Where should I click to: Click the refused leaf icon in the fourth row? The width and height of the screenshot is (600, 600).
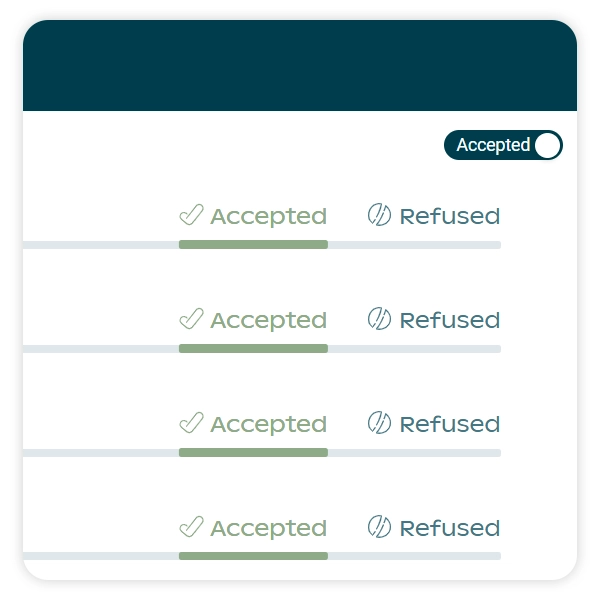coord(379,527)
